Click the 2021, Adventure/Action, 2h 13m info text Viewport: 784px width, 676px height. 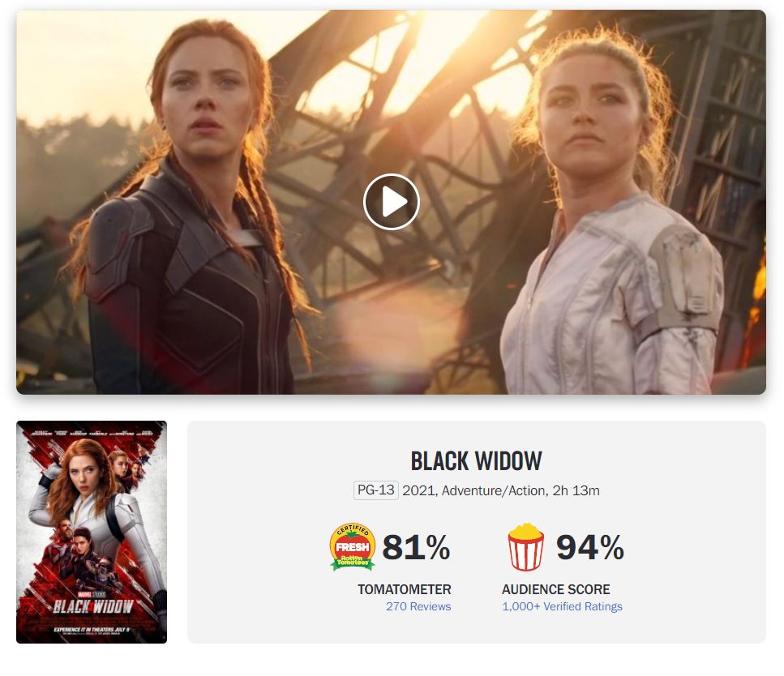501,490
